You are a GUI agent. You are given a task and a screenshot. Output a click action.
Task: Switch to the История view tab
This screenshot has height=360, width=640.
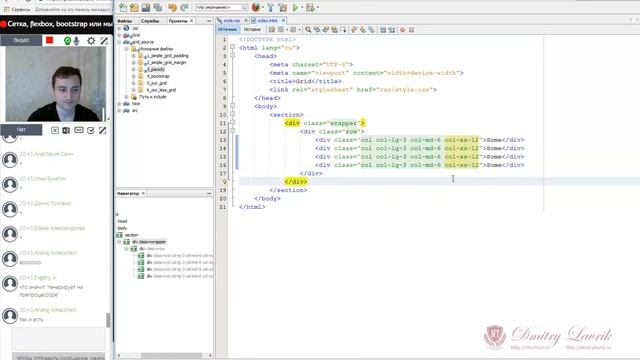pyautogui.click(x=252, y=29)
